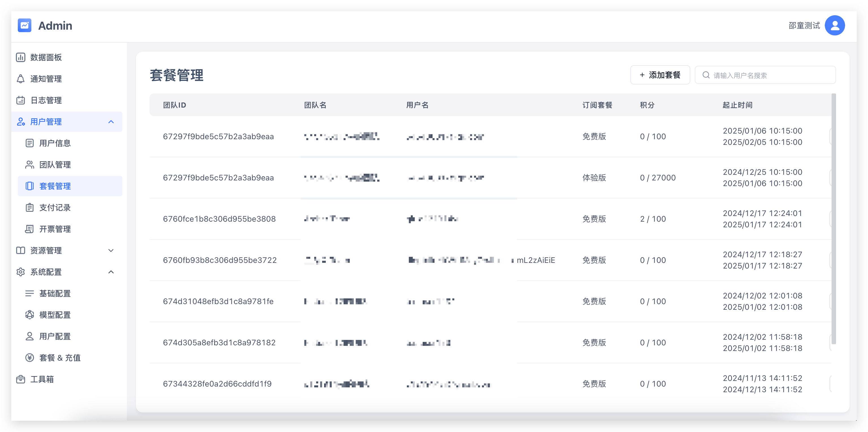Viewport: 868px width, 432px height.
Task: Click the 套餐 & 充值 yen icon
Action: tap(30, 357)
